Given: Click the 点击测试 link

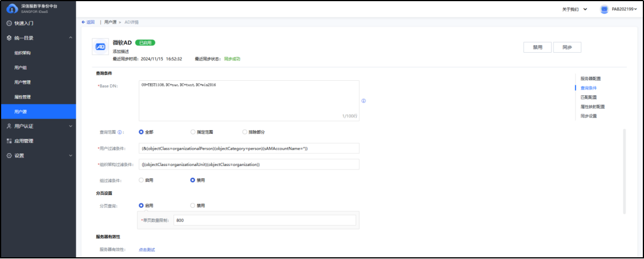Looking at the screenshot, I should click(x=147, y=250).
